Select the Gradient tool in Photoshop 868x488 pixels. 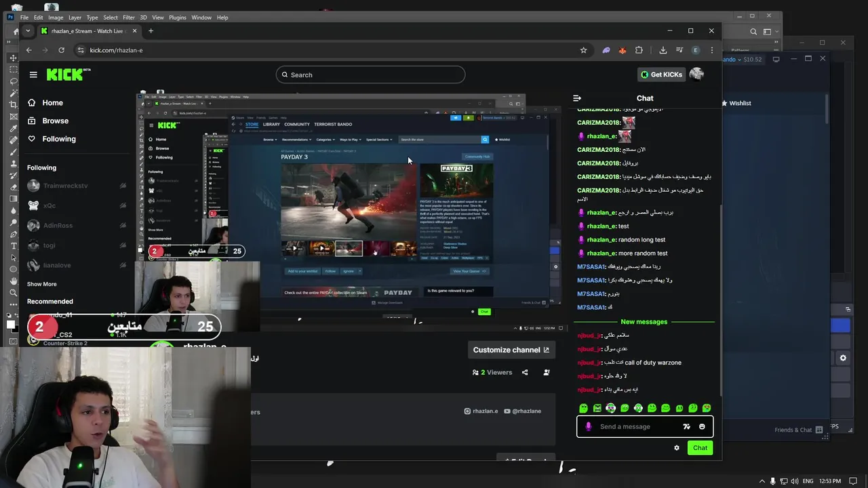point(14,199)
